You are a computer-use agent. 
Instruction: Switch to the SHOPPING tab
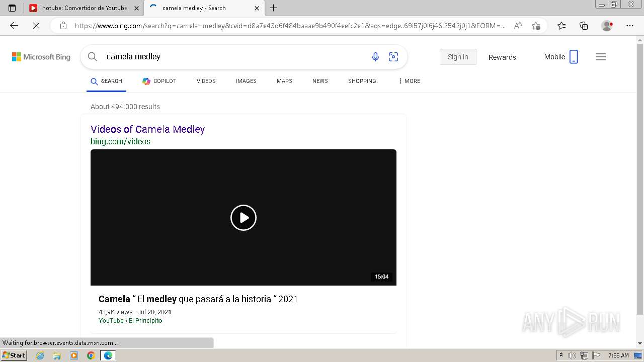[x=362, y=81]
